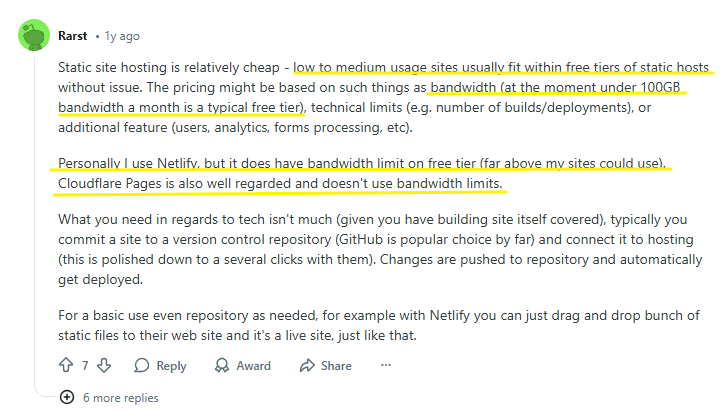Click the Award ribbon icon
Screen dimensions: 727x419
click(x=223, y=366)
